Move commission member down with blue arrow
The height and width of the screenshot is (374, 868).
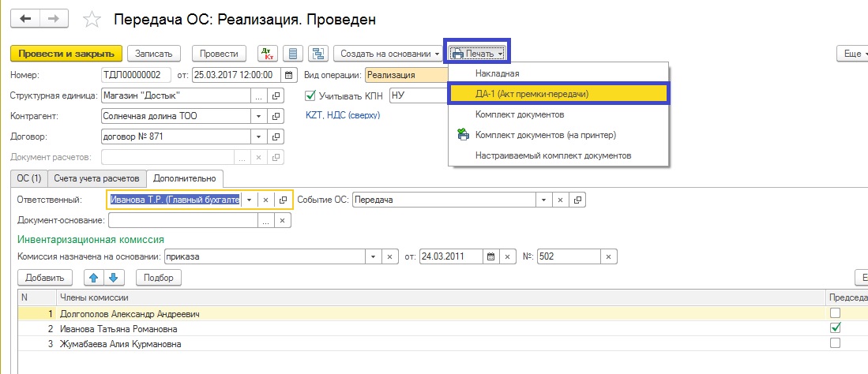click(113, 278)
